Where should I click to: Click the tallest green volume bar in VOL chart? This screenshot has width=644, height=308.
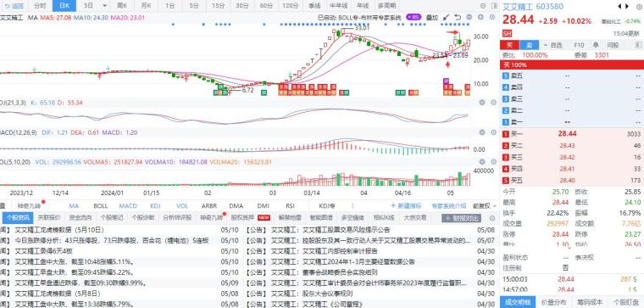(460, 179)
